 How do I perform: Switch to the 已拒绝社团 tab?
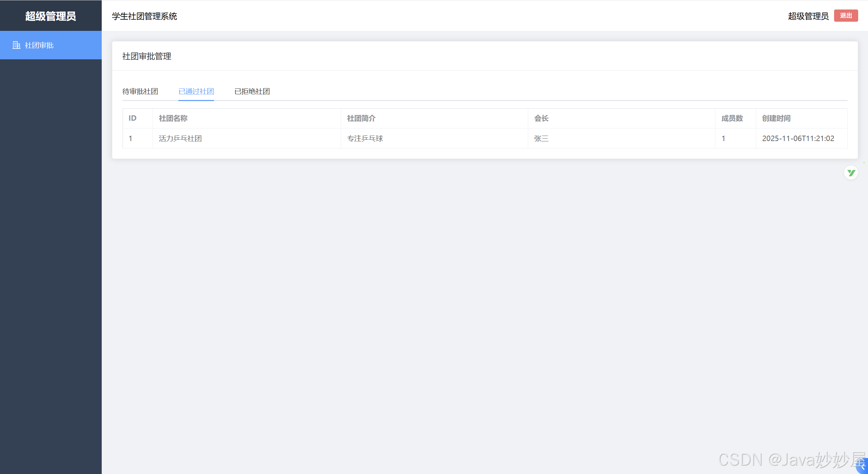tap(252, 92)
